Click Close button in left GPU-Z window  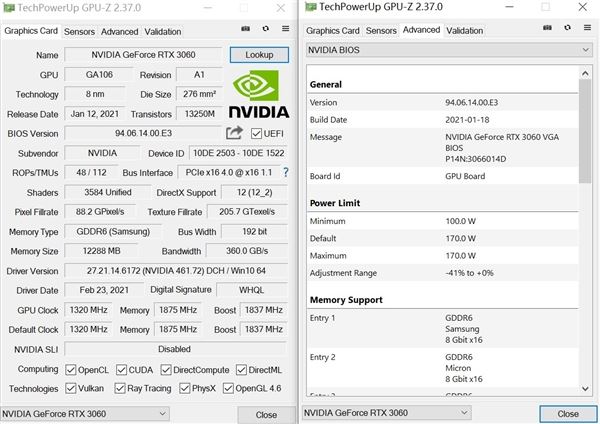(266, 415)
